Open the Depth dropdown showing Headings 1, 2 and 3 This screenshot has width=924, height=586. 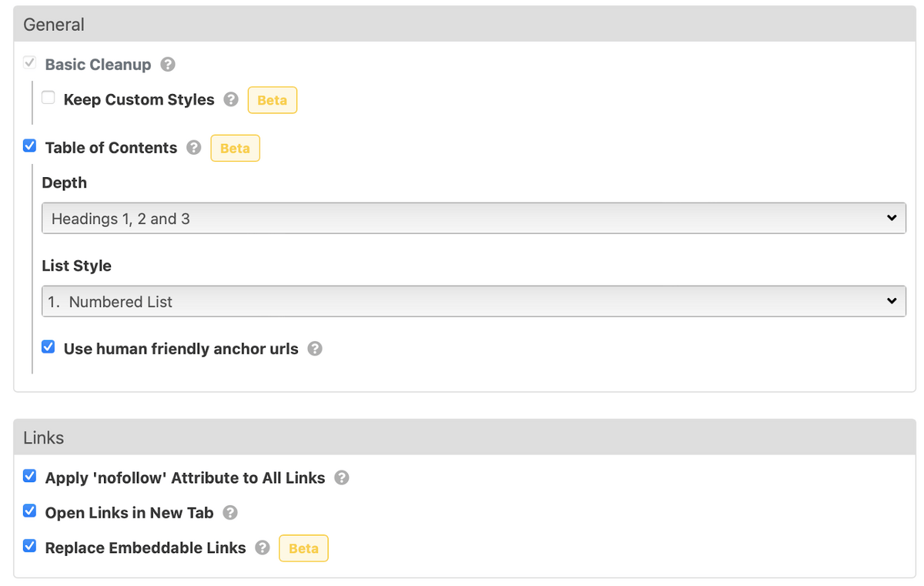click(x=474, y=219)
